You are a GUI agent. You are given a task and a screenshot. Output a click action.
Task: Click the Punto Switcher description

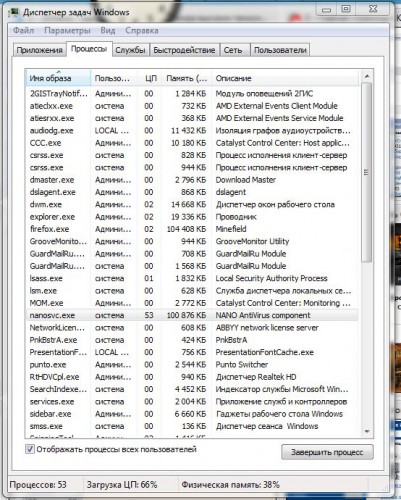pos(242,365)
